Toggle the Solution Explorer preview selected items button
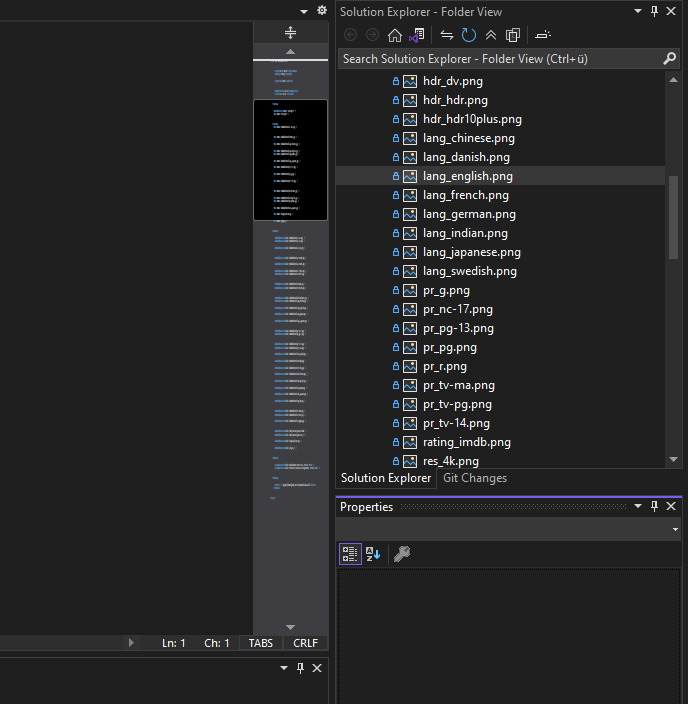This screenshot has height=704, width=688. click(543, 35)
